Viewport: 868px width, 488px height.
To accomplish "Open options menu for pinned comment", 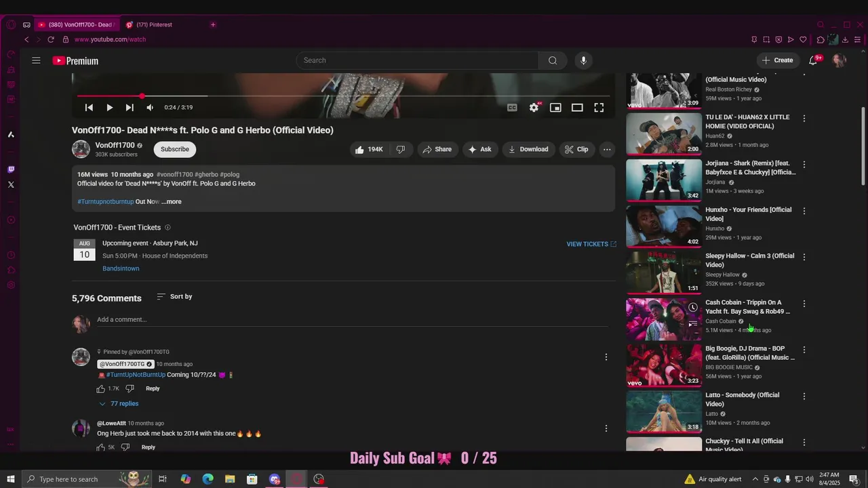I will coord(606,357).
